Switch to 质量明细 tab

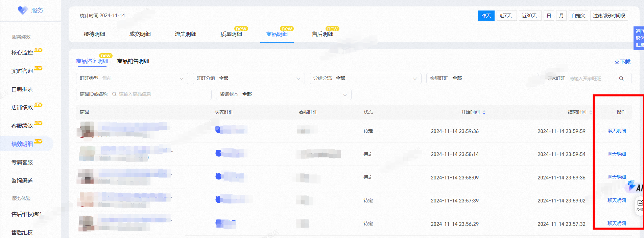coord(231,34)
